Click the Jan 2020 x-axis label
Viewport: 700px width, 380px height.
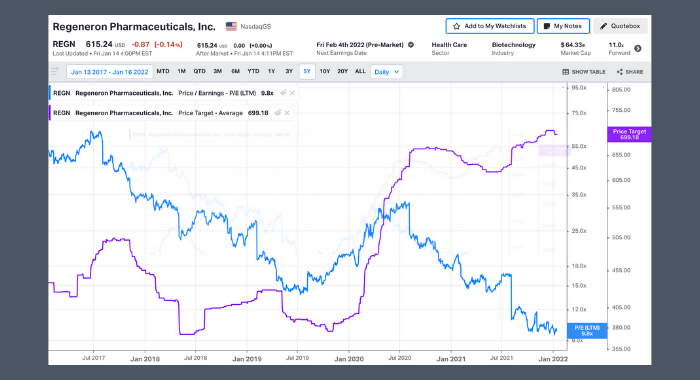(x=349, y=359)
